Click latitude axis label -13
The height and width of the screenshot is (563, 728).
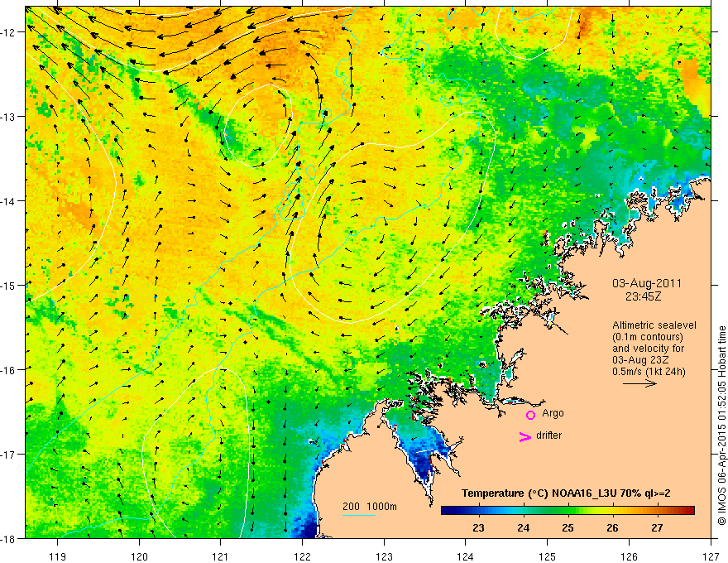pyautogui.click(x=9, y=117)
